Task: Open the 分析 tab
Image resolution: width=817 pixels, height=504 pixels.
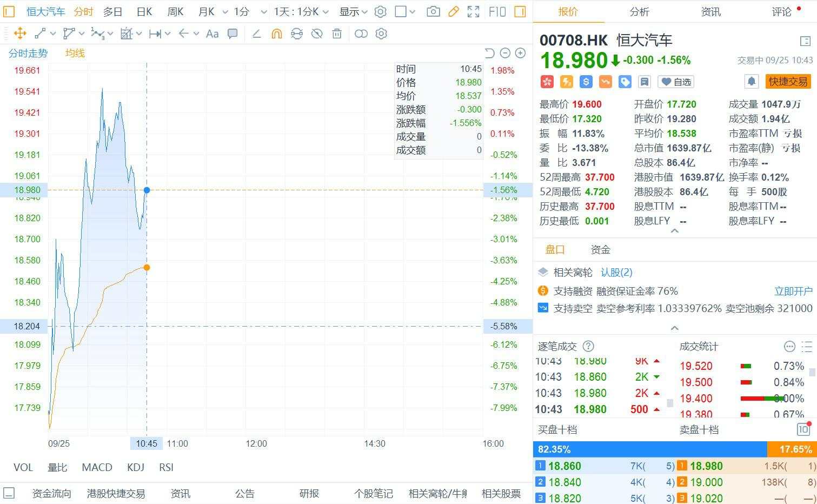Action: (x=639, y=11)
